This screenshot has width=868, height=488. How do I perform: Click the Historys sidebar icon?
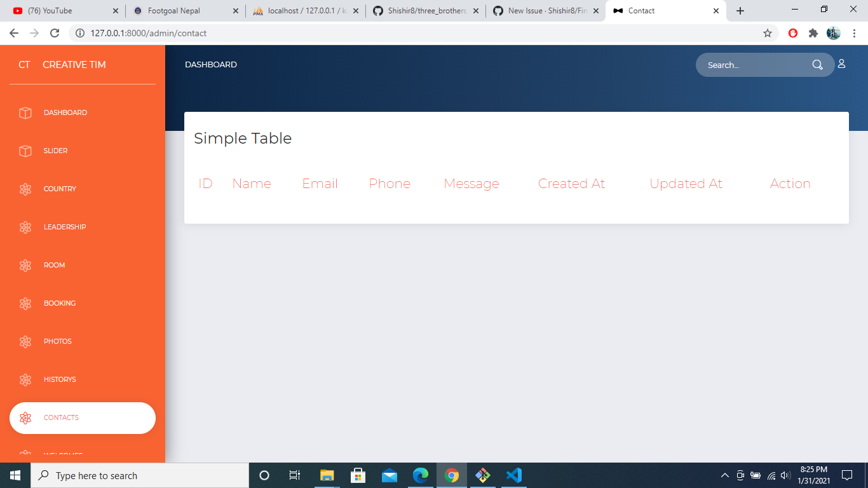coord(25,379)
